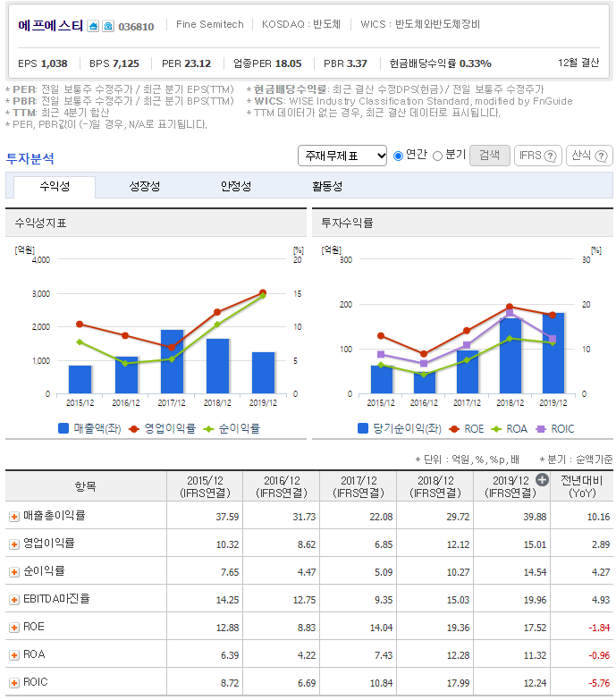Click the ROIC YoY value -5.76
The width and height of the screenshot is (616, 700).
click(599, 683)
